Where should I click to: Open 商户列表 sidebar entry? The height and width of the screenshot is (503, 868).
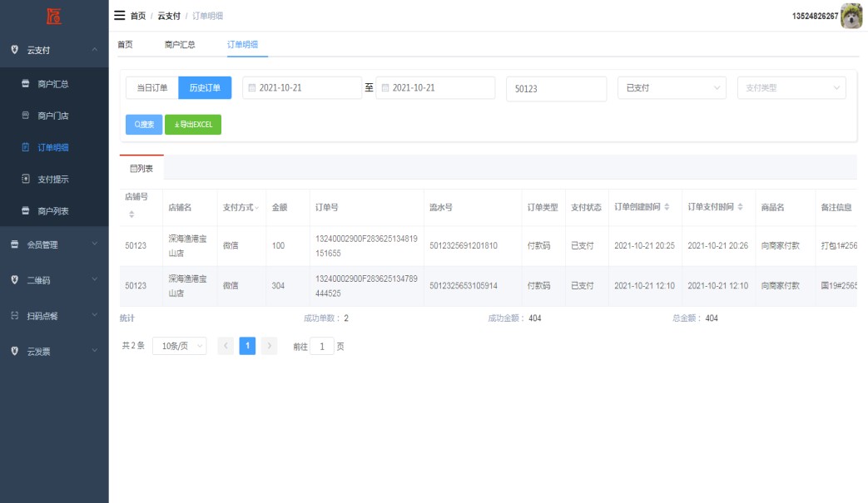coord(52,211)
